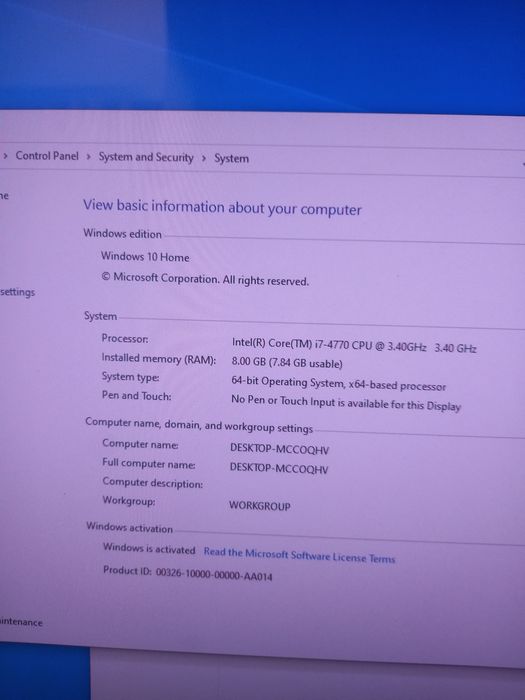This screenshot has height=700, width=525.
Task: Select the Intel Core i7-4770 processor value
Action: [354, 345]
